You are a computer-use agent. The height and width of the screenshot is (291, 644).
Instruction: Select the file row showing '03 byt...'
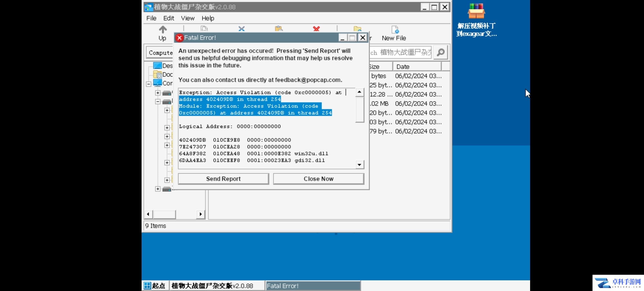click(x=406, y=122)
